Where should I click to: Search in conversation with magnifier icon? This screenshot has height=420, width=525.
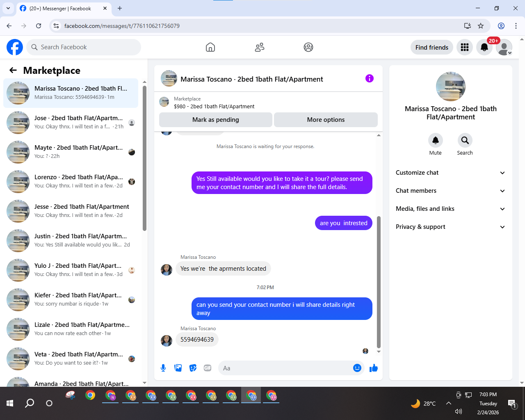pos(465,140)
